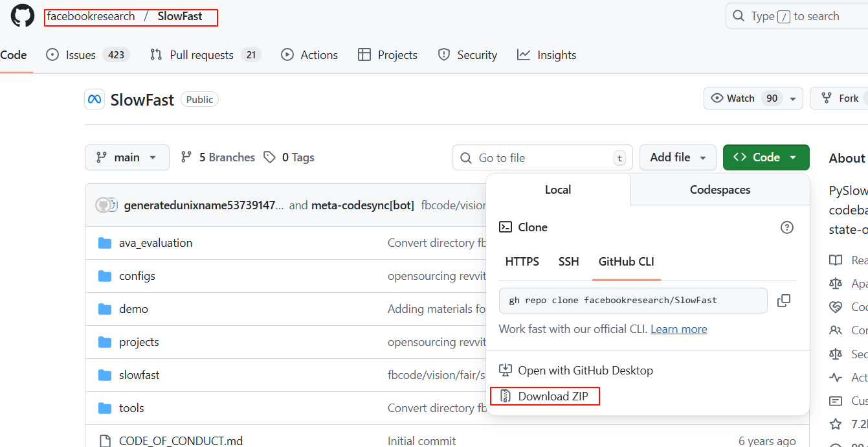The height and width of the screenshot is (447, 868).
Task: Open the Projects tab
Action: click(x=388, y=55)
